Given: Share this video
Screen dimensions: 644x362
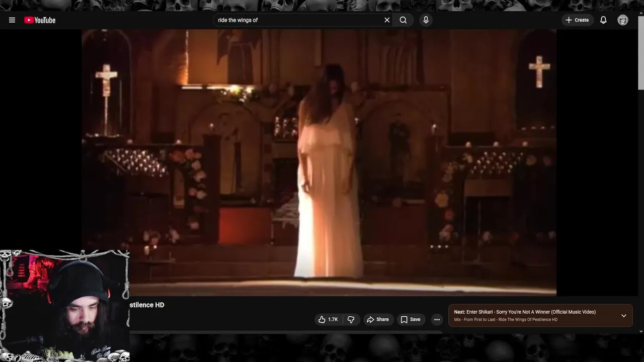Looking at the screenshot, I should (x=377, y=319).
